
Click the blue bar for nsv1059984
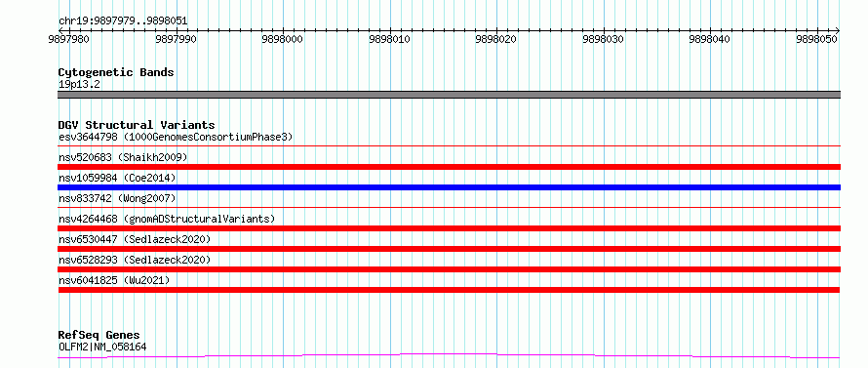pos(449,187)
